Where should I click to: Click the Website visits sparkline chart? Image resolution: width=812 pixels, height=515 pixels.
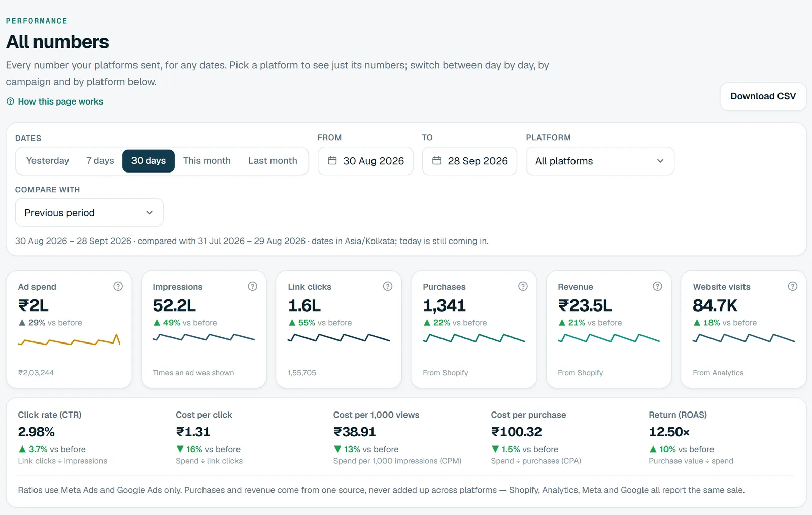[743, 338]
